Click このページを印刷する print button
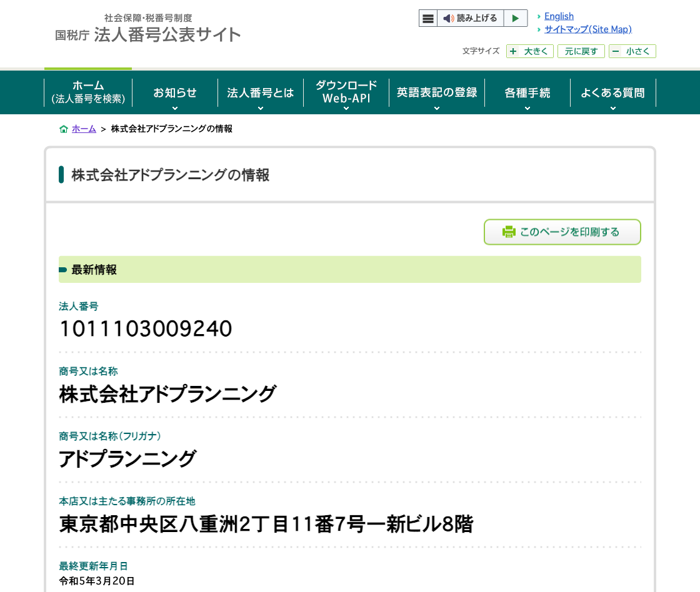 (562, 232)
